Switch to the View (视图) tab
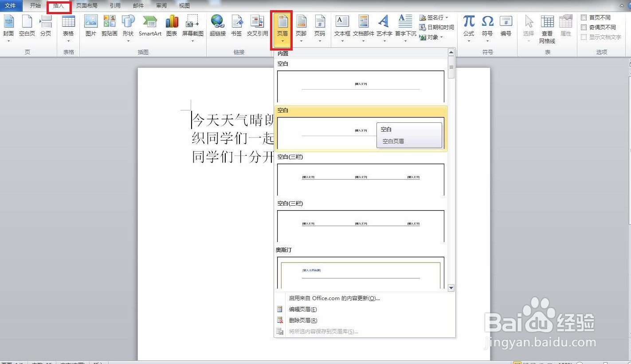Screen dimensions: 631x364 pyautogui.click(x=184, y=6)
